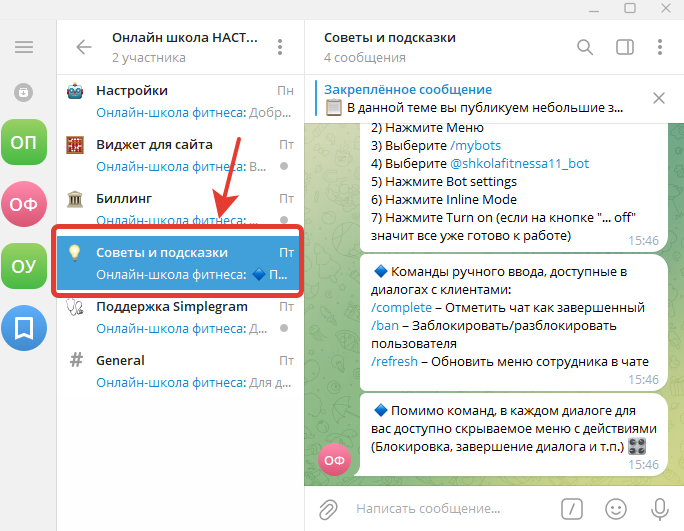Open the hamburger main menu

coord(24,47)
